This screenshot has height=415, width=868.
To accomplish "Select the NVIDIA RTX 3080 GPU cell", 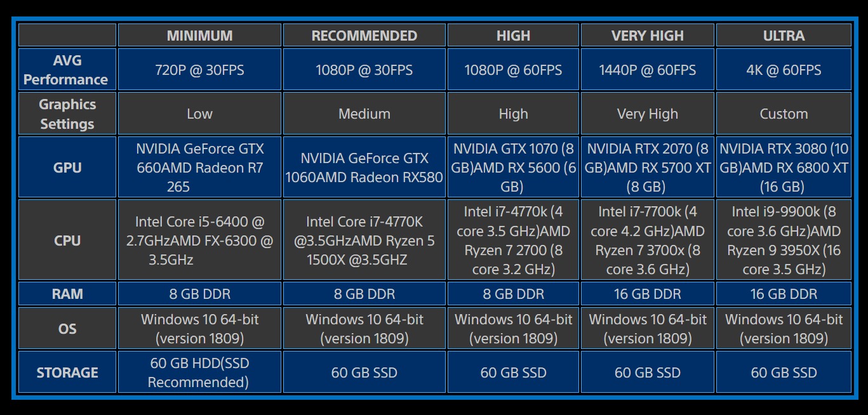I will 784,168.
